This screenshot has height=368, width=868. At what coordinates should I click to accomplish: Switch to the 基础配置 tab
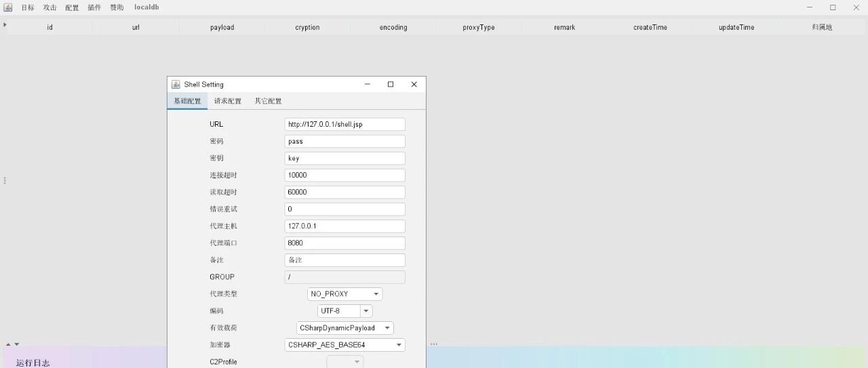tap(187, 101)
